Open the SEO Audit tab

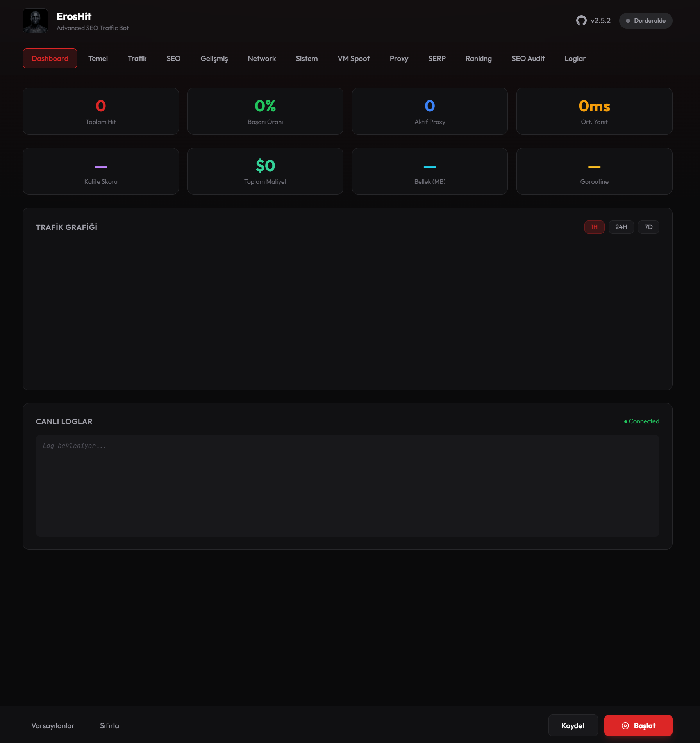click(528, 59)
